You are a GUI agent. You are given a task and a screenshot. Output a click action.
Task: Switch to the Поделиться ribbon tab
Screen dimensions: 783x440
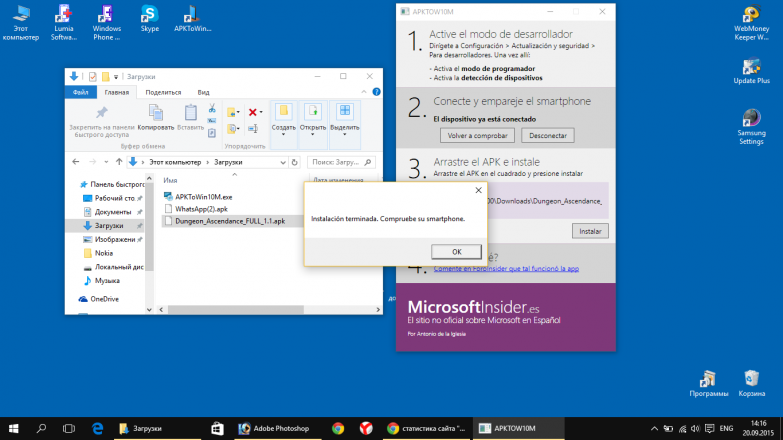pyautogui.click(x=163, y=92)
